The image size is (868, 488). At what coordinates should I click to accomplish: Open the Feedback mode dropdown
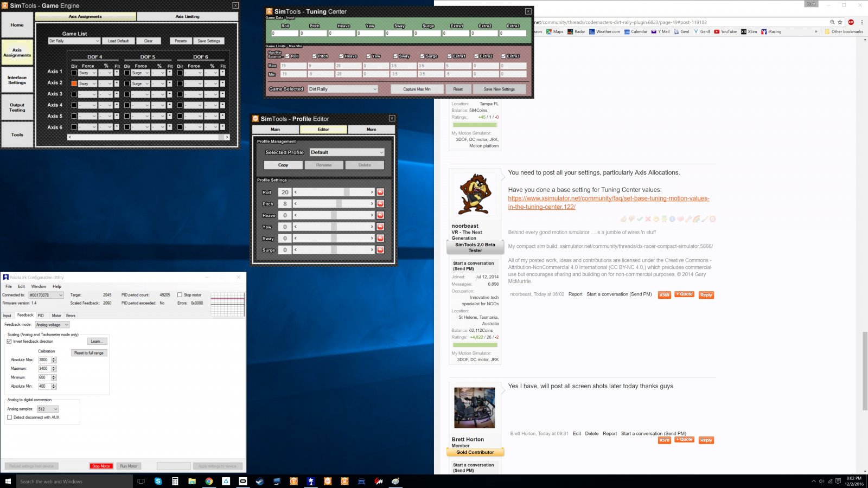(52, 325)
